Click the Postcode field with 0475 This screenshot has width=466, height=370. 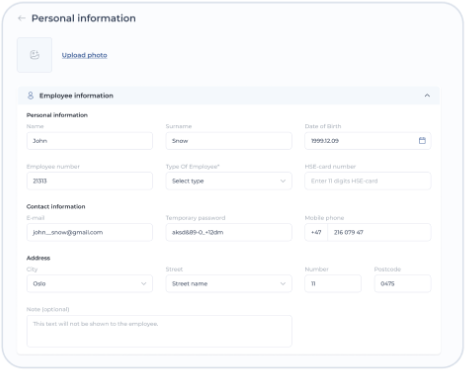pyautogui.click(x=403, y=284)
